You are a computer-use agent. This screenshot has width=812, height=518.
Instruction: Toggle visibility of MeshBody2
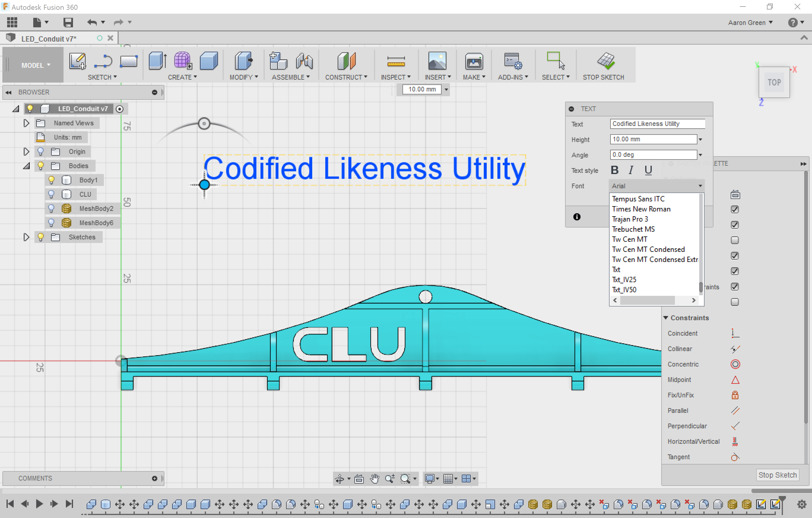click(51, 208)
